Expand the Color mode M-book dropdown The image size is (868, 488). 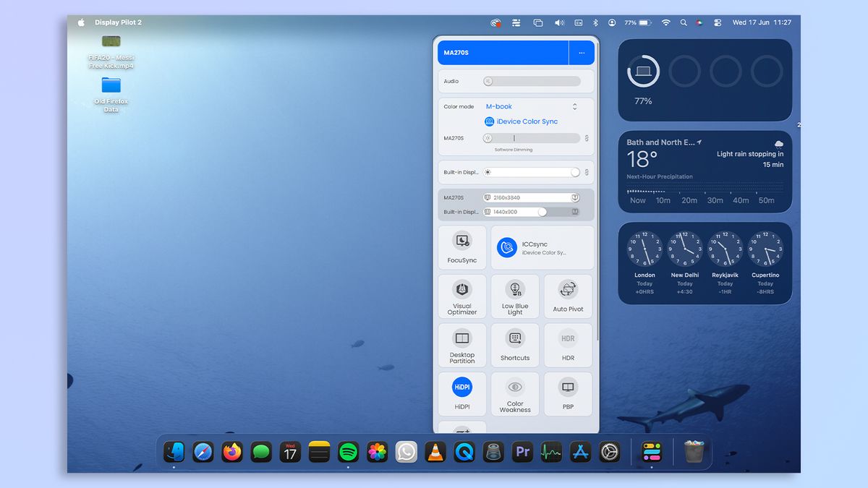[x=532, y=106]
